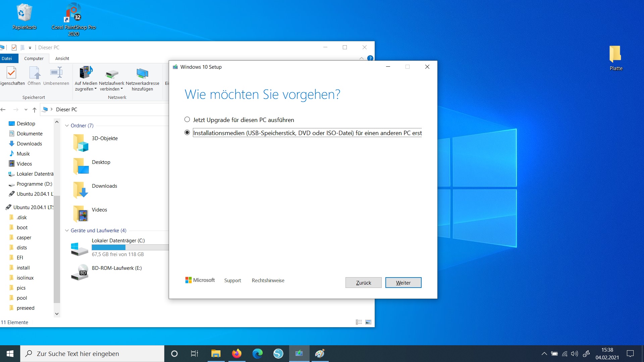Switch to the Ansicht ribbon tab
The image size is (644, 362).
coord(62,58)
